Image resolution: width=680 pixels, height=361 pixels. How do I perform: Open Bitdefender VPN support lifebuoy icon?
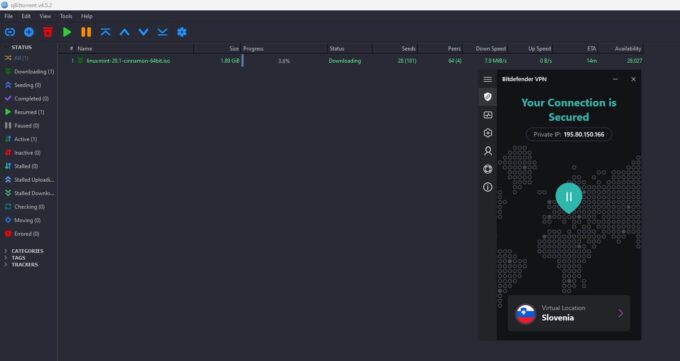[x=487, y=169]
